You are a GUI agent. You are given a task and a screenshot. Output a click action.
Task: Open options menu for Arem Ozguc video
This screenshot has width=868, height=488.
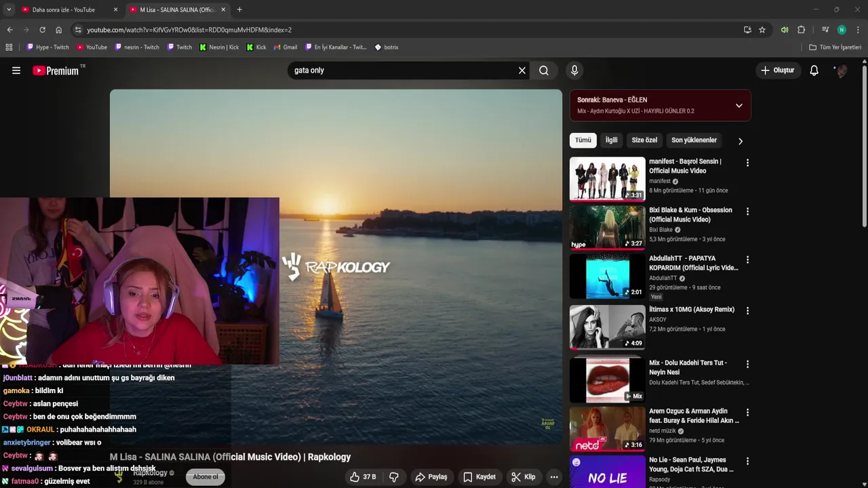[x=747, y=412]
